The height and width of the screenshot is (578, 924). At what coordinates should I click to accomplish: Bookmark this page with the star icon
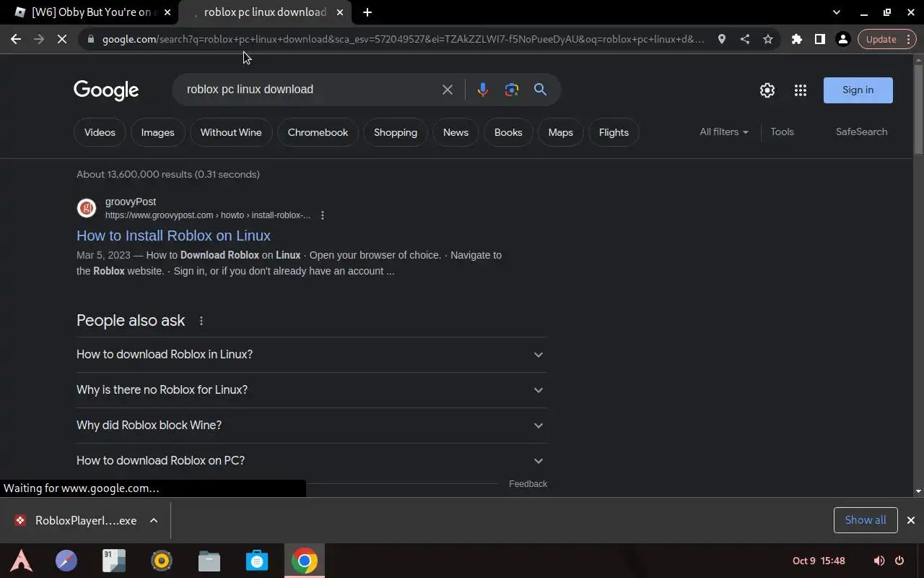[767, 39]
